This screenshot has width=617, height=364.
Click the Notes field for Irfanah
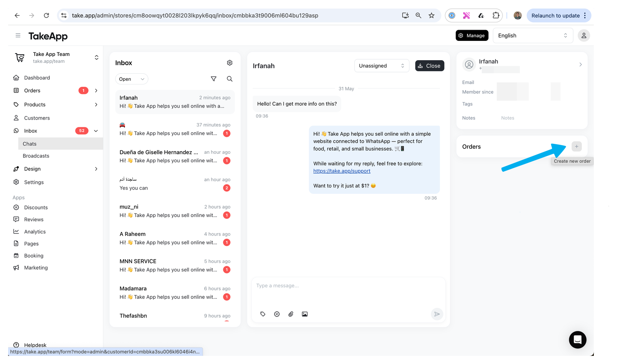pyautogui.click(x=507, y=118)
